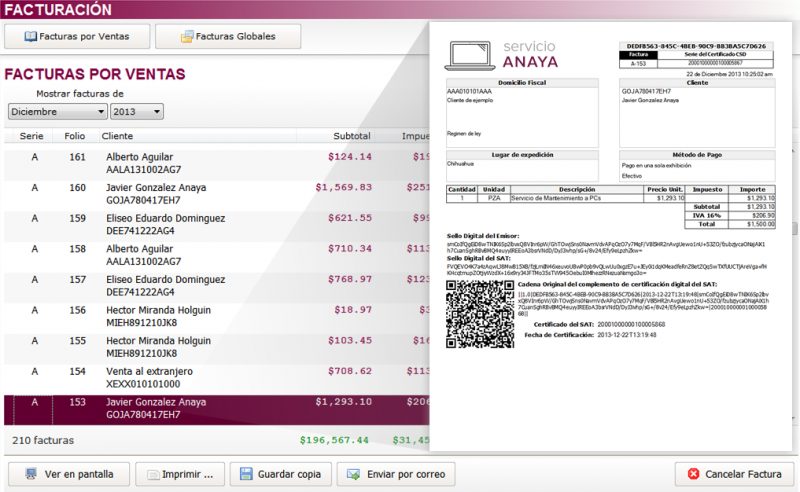Sort invoices by Subtotal column
Viewport: 800px width, 492px height.
[351, 136]
